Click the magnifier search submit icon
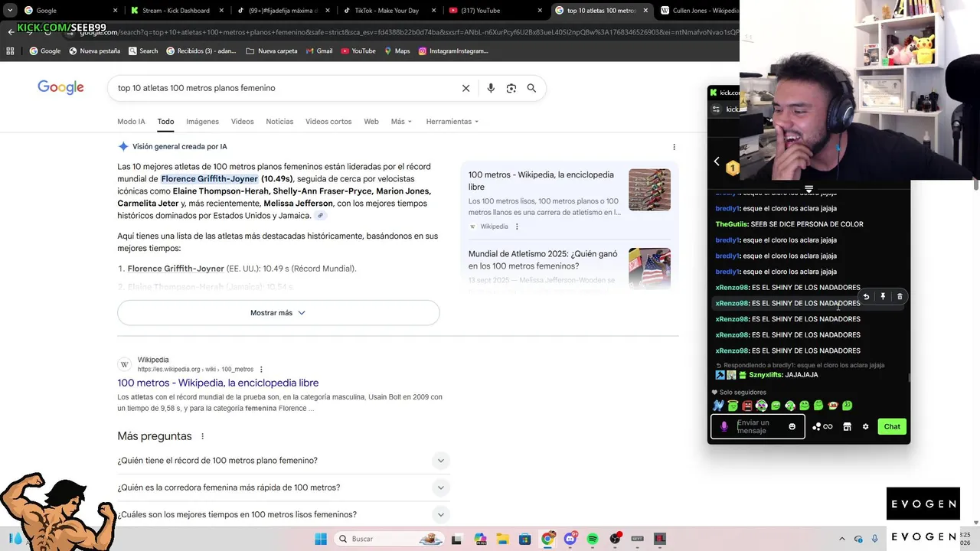The image size is (980, 551). [531, 88]
